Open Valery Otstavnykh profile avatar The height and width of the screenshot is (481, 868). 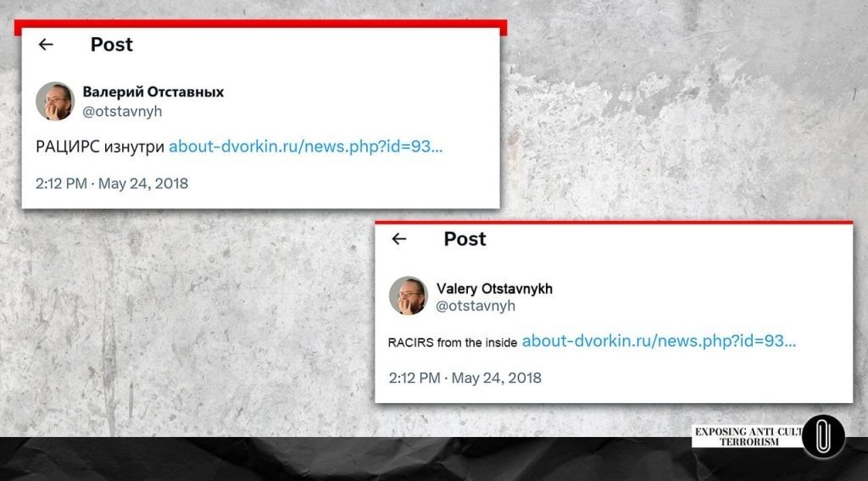point(408,296)
